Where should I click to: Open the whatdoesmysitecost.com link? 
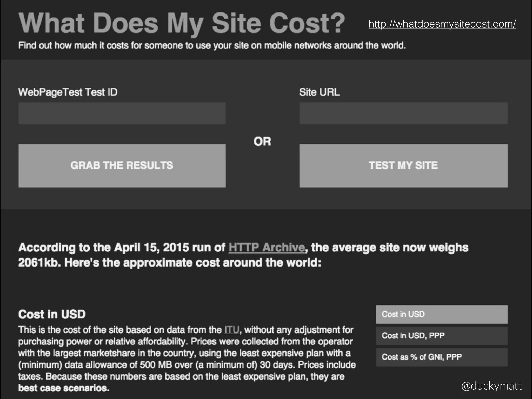[x=442, y=24]
